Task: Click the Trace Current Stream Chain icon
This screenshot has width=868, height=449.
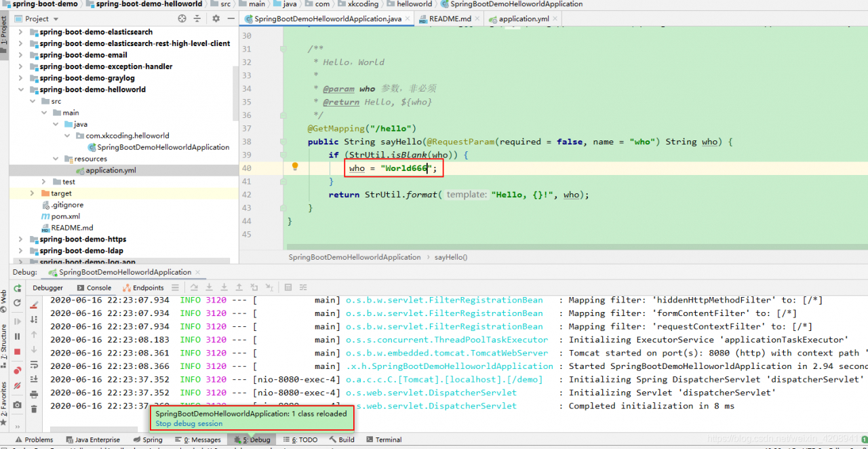Action: point(303,288)
